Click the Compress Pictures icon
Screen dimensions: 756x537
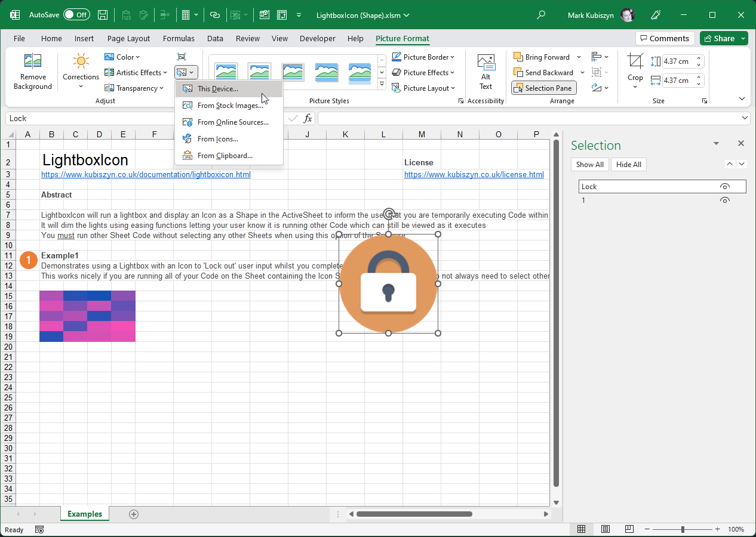[x=182, y=57]
